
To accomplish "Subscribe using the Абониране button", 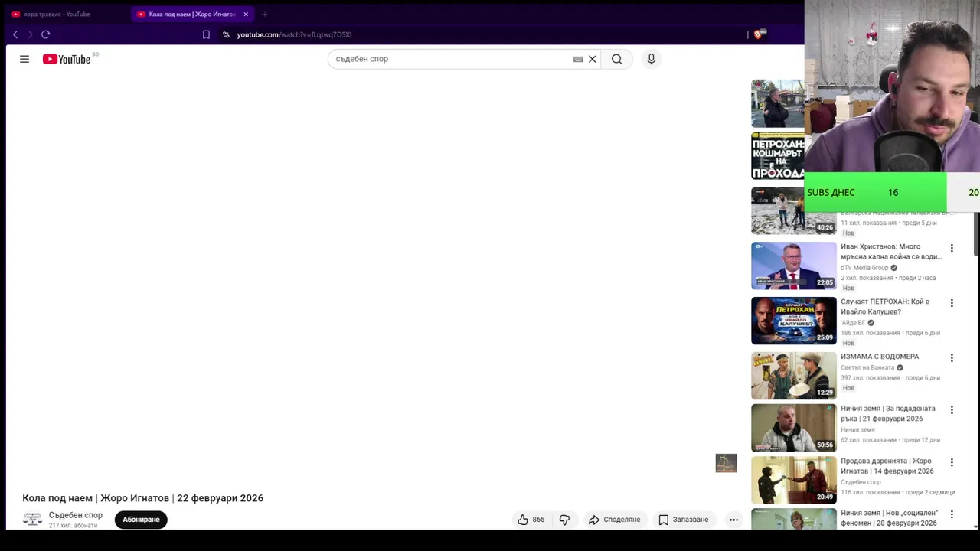I will 141,520.
